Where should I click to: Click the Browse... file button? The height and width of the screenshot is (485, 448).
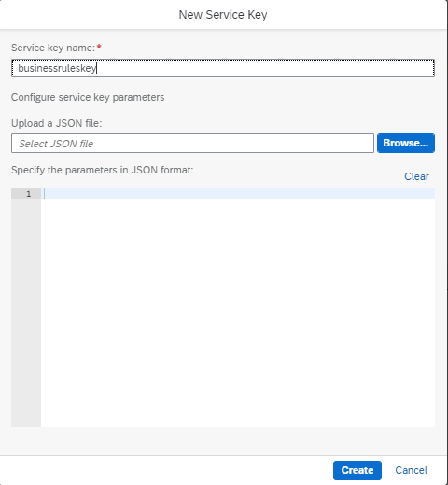pos(406,143)
